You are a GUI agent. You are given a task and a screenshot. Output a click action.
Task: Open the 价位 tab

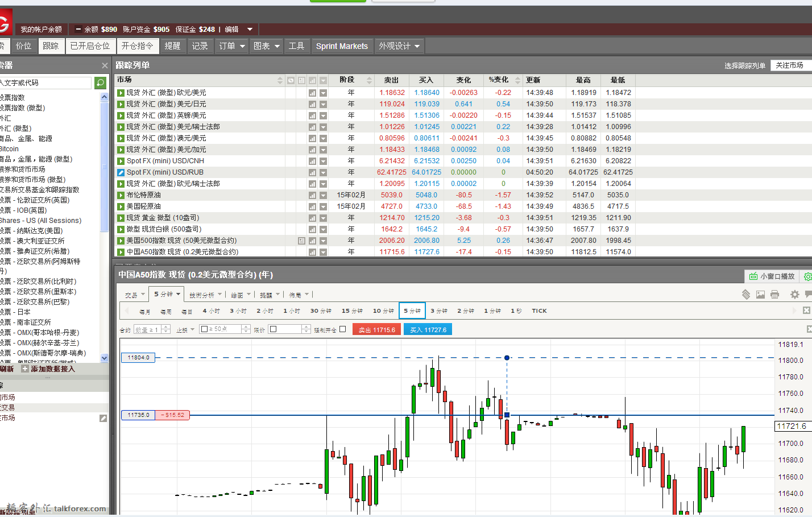coord(23,46)
